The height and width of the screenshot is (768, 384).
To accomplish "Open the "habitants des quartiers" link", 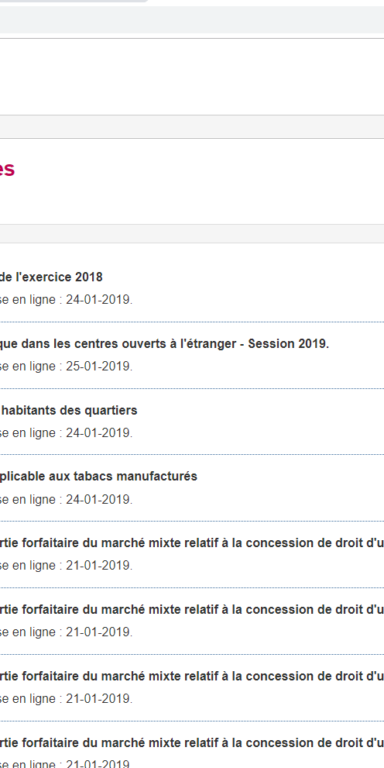I will tap(69, 410).
